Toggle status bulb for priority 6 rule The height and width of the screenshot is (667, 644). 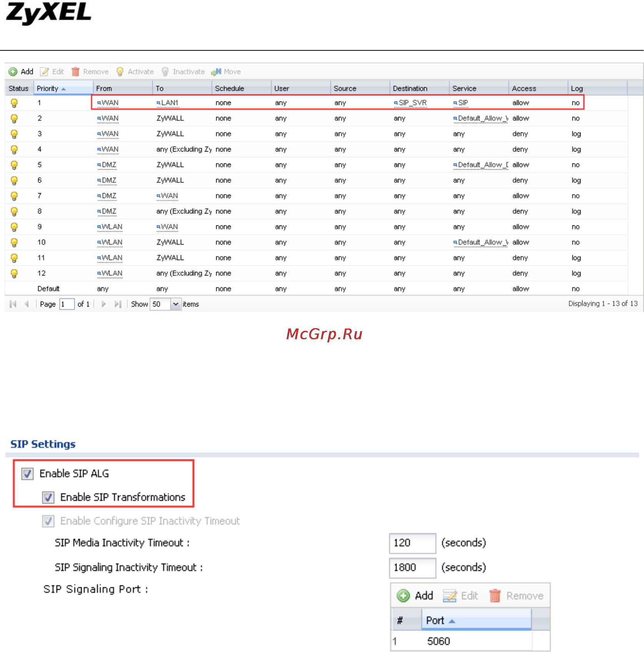(x=14, y=180)
